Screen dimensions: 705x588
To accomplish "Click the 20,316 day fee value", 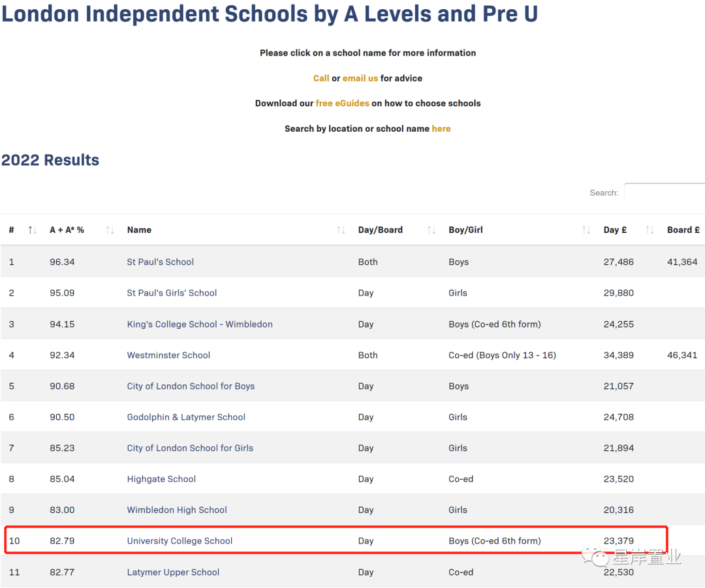I will pos(619,510).
